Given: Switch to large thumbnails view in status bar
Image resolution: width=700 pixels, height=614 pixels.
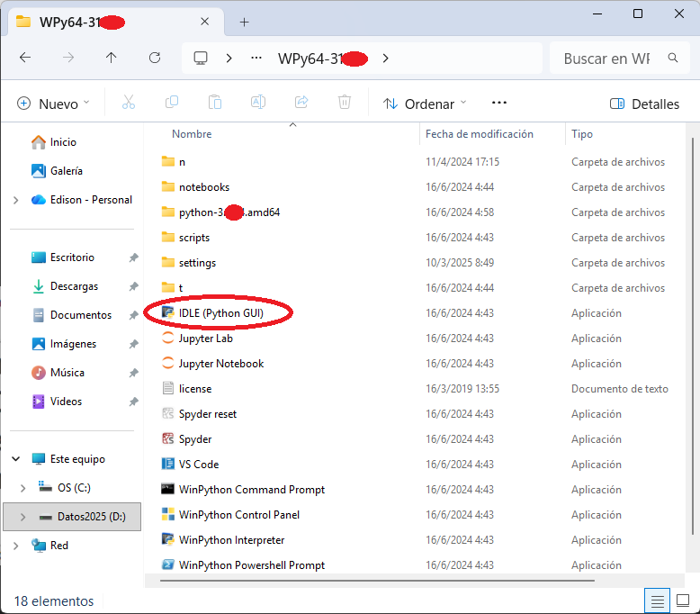Looking at the screenshot, I should pos(683,600).
